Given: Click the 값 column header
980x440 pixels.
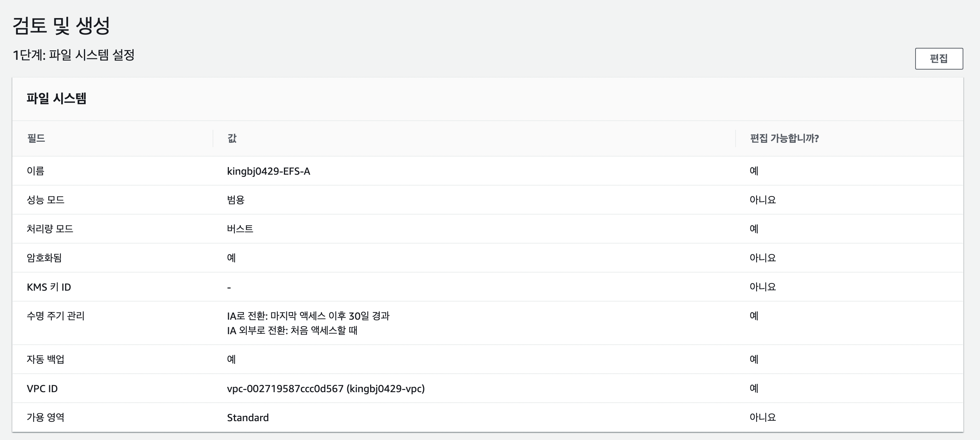Looking at the screenshot, I should [232, 138].
